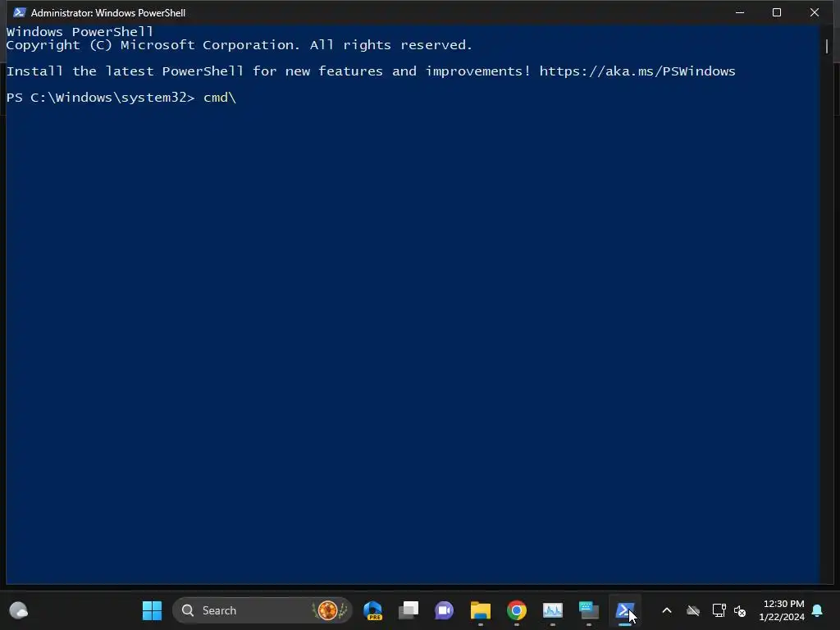Click the search highlight image in Search box

point(330,610)
